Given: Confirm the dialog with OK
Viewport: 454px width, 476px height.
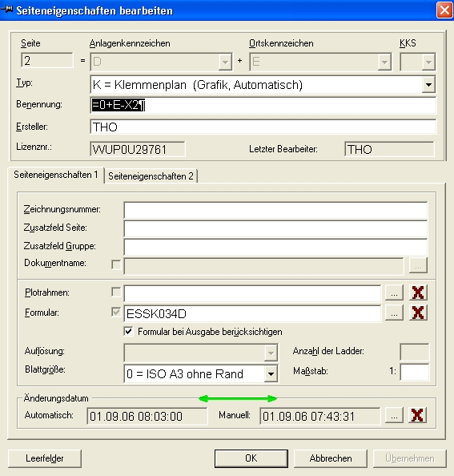Looking at the screenshot, I should tap(251, 458).
